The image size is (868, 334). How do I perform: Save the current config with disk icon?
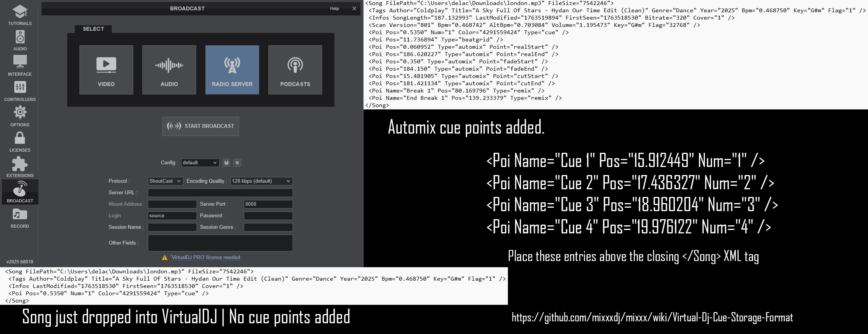pyautogui.click(x=227, y=163)
